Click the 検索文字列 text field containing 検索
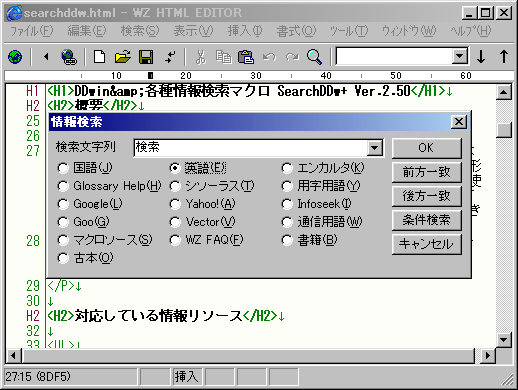This screenshot has width=518, height=390. coord(250,148)
